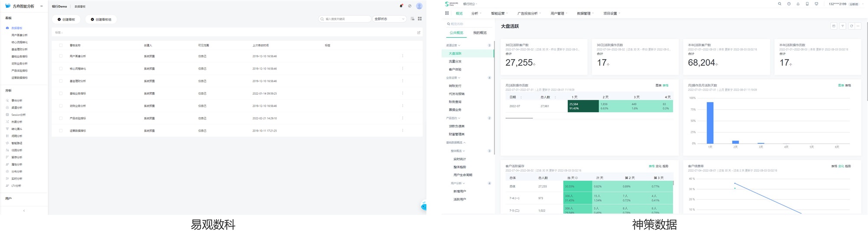The width and height of the screenshot is (868, 231).
Task: Click the 间隔分析 icon in 方舟 sidebar
Action: point(7,136)
